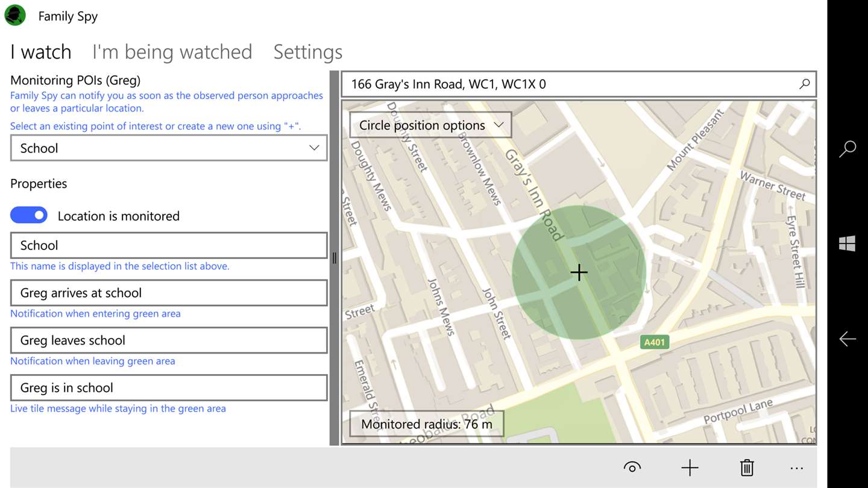The image size is (868, 488).
Task: Add a new point of interest with plus icon
Action: coord(690,468)
